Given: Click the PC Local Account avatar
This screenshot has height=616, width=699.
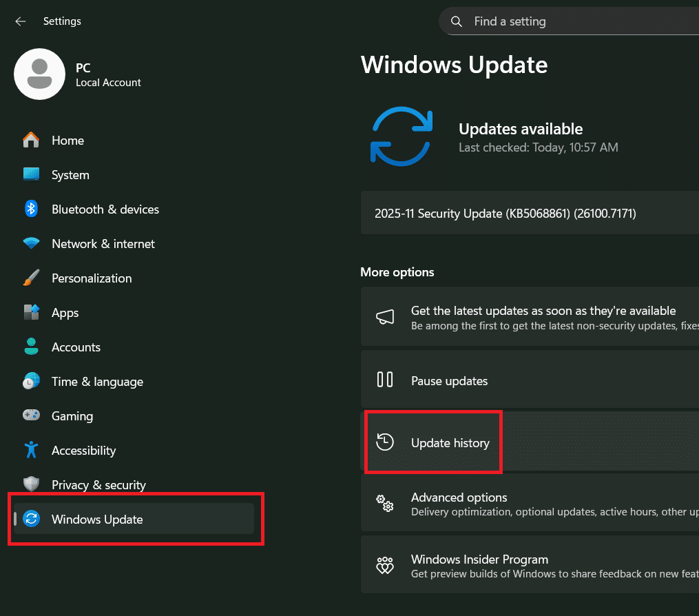Looking at the screenshot, I should click(x=39, y=74).
